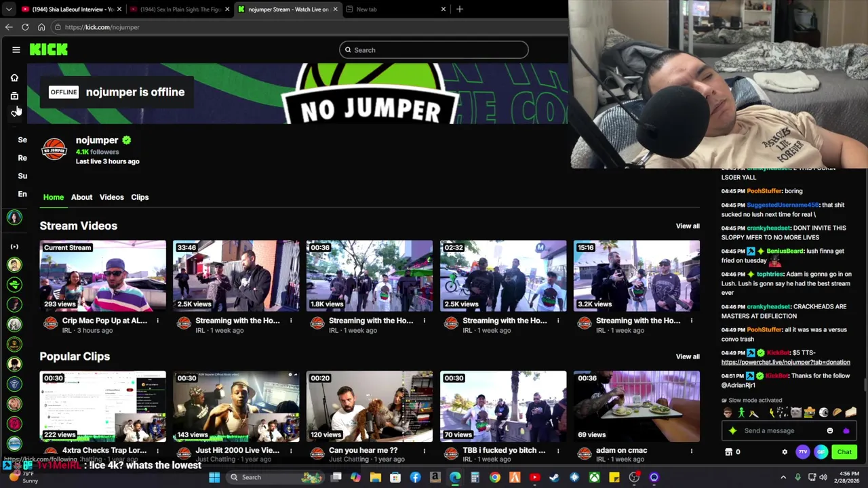Play the adam on cmac clip thumbnail
Viewport: 868px width, 488px height.
click(637, 407)
